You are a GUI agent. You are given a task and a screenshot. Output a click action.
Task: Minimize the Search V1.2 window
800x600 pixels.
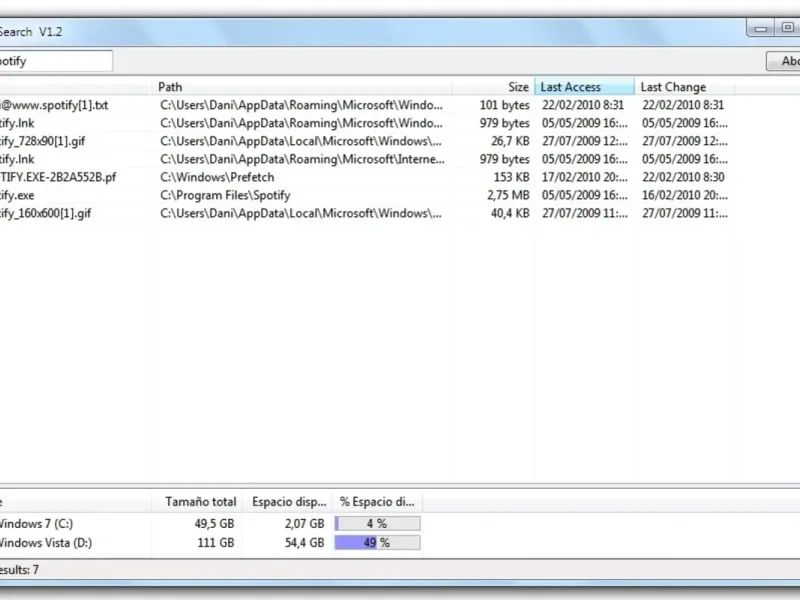coord(761,28)
